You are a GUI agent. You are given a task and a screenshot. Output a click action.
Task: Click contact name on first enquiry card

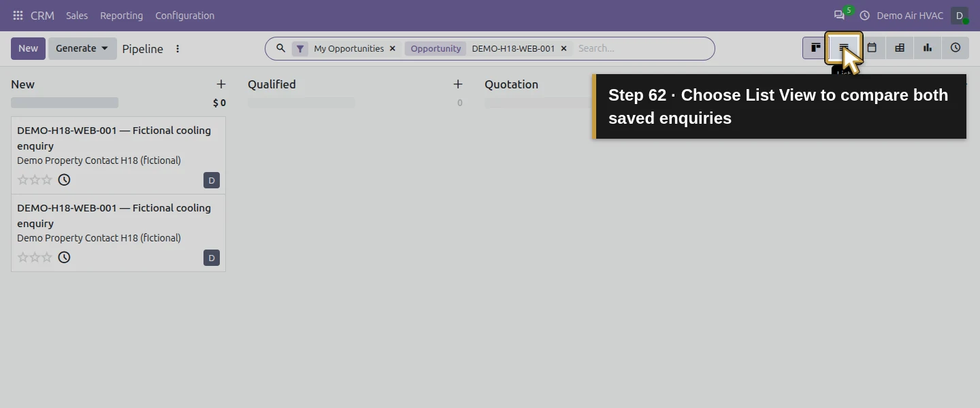click(x=99, y=160)
